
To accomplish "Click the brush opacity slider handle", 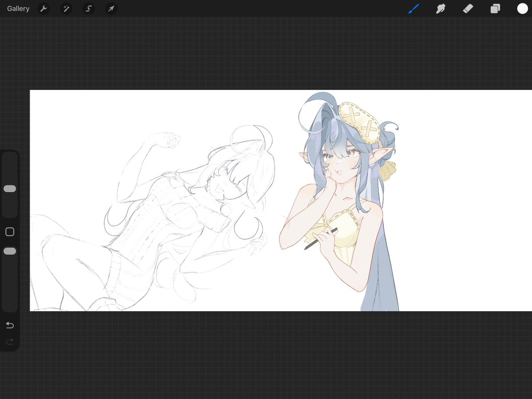I will coord(10,251).
